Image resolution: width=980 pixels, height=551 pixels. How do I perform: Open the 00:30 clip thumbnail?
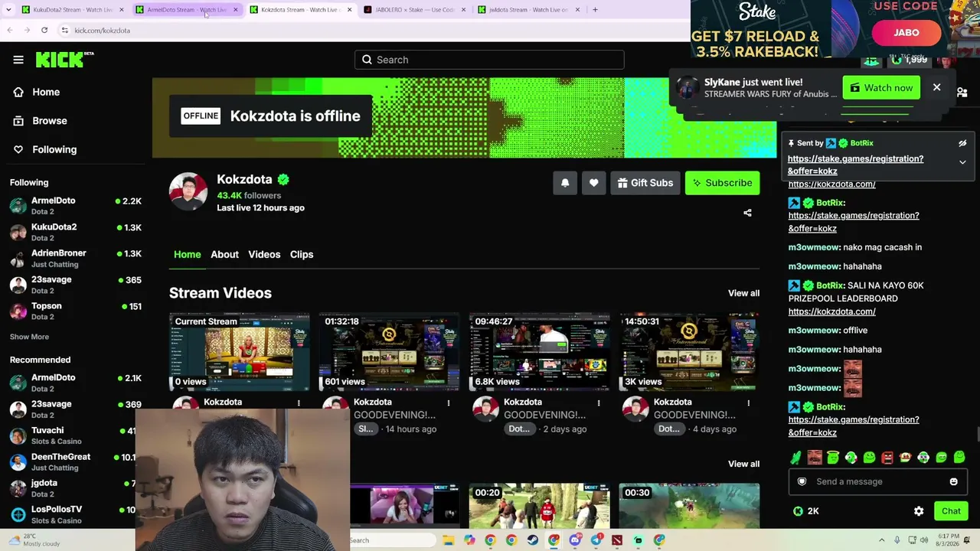coord(689,506)
